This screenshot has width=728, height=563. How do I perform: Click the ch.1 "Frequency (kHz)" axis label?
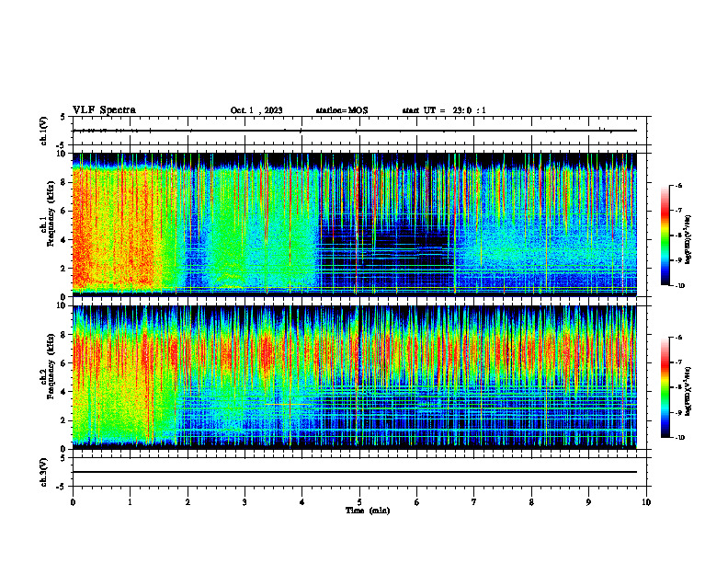[51, 213]
